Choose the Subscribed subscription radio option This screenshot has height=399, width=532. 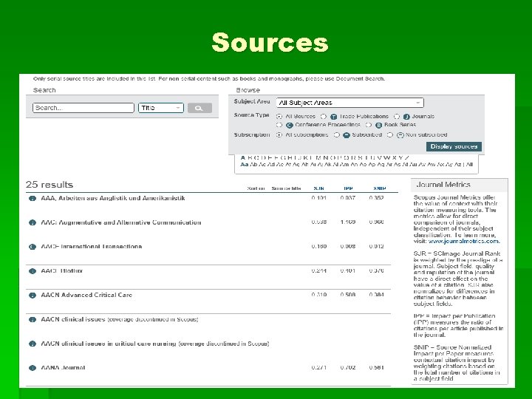point(337,135)
